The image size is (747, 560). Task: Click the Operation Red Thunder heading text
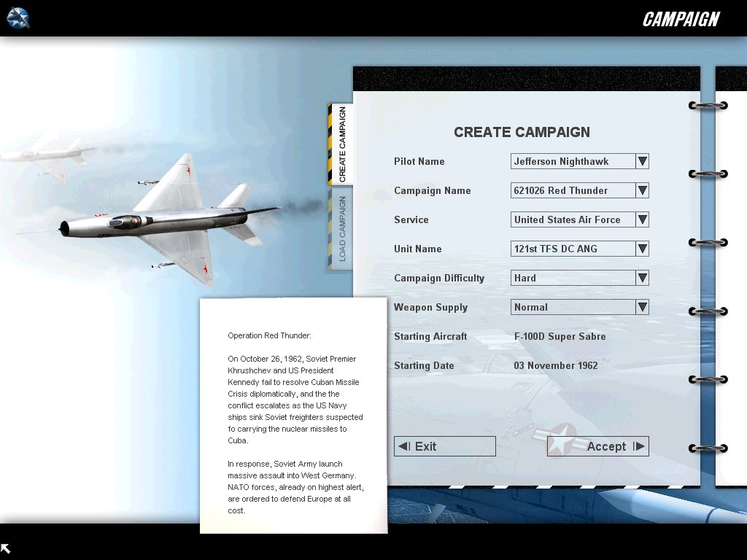[x=269, y=335]
